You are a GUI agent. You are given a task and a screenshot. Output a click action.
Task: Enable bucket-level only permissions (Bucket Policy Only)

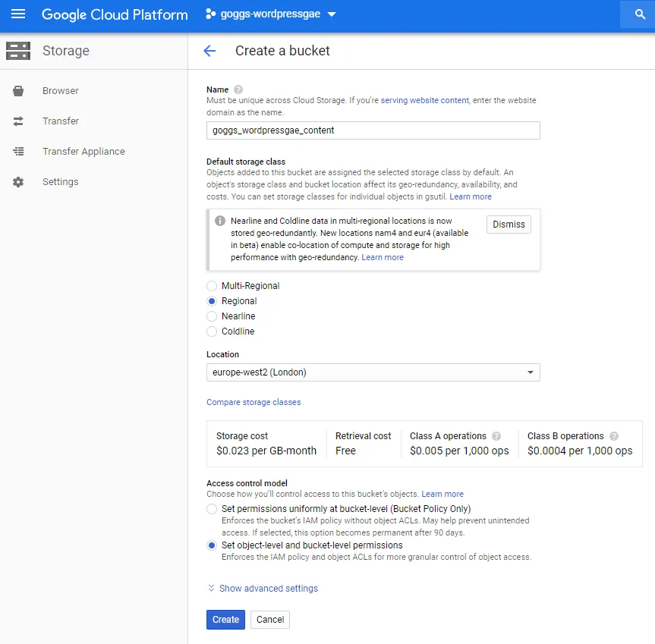point(211,509)
